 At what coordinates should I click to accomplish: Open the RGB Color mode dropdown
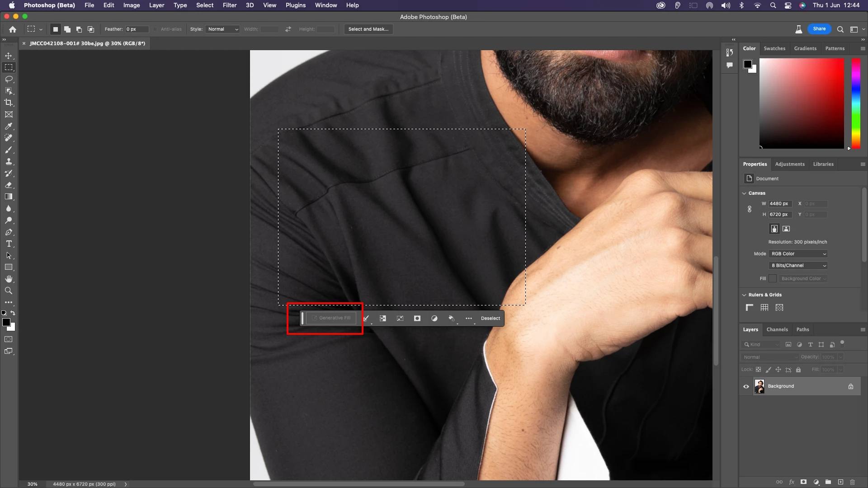pyautogui.click(x=798, y=254)
